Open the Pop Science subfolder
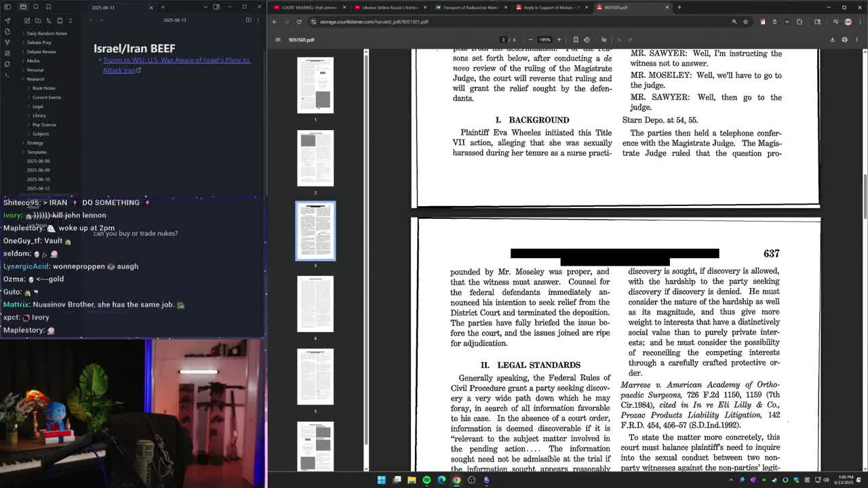The height and width of the screenshot is (488, 868). [x=44, y=125]
